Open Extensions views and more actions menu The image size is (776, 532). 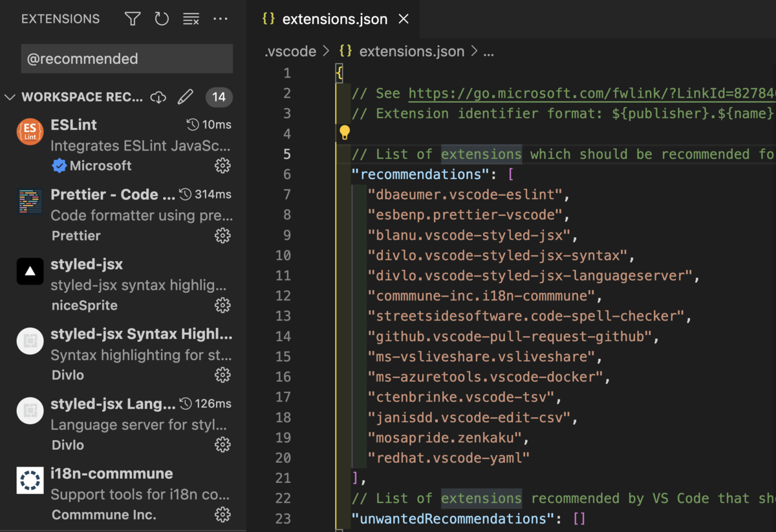[x=221, y=19]
